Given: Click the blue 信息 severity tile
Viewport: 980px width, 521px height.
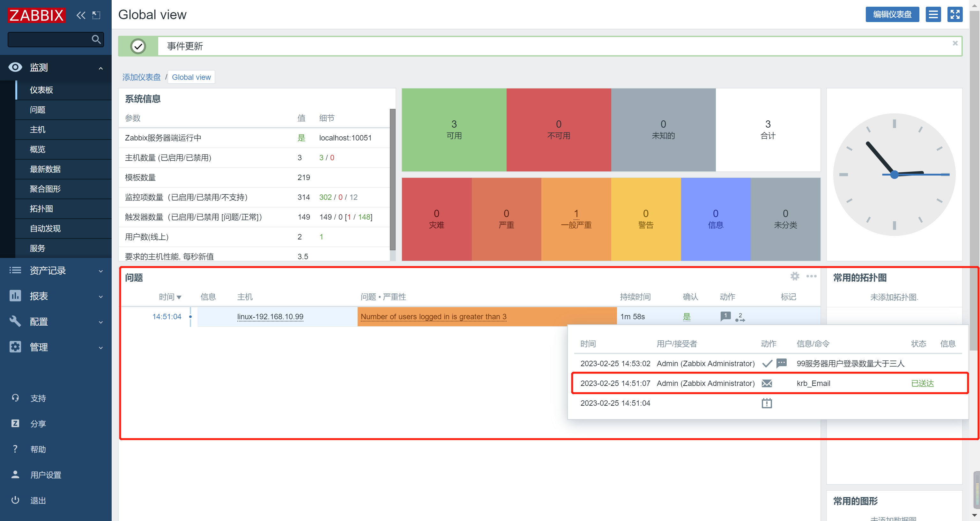Looking at the screenshot, I should (x=715, y=219).
